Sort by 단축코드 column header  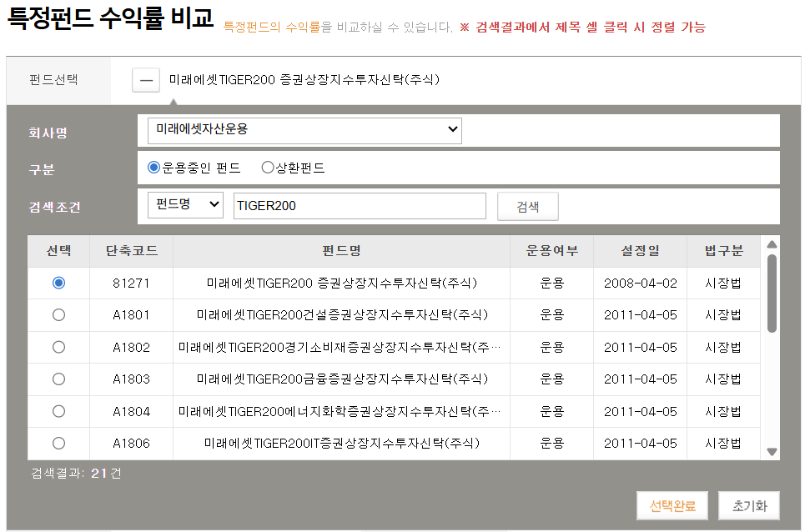pos(132,251)
